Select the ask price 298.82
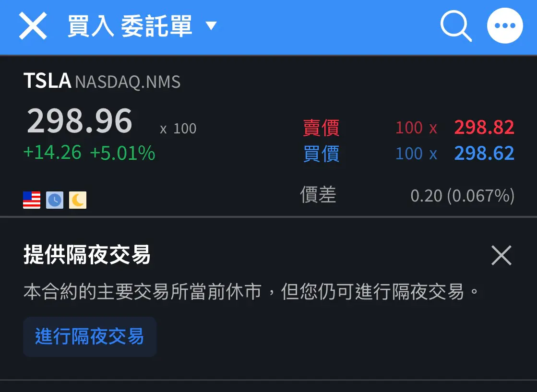This screenshot has width=537, height=392. click(x=484, y=128)
